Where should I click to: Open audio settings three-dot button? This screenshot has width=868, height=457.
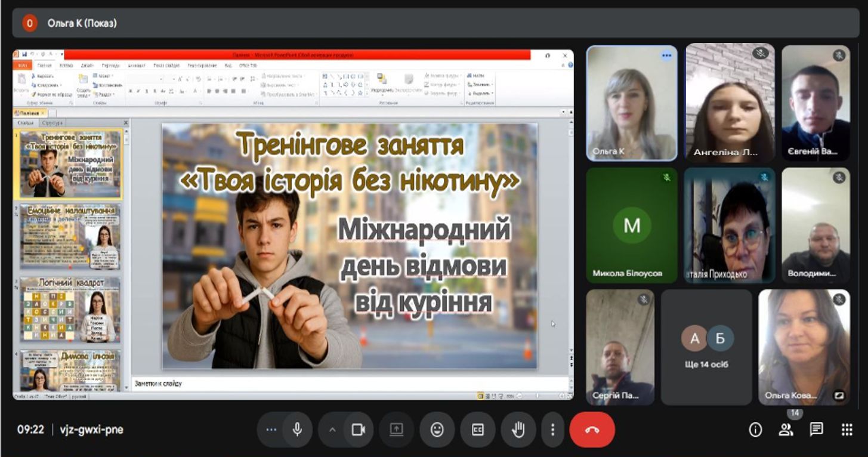(271, 430)
